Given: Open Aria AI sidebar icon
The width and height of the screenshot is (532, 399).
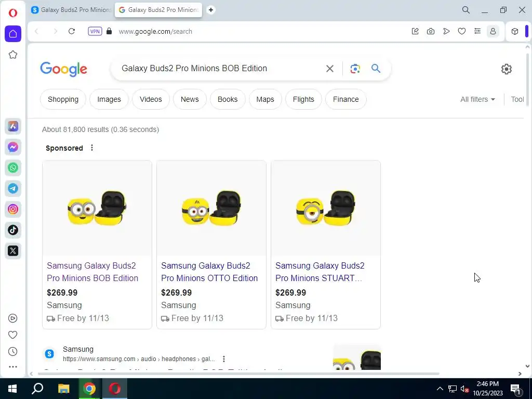Looking at the screenshot, I should pyautogui.click(x=13, y=126).
